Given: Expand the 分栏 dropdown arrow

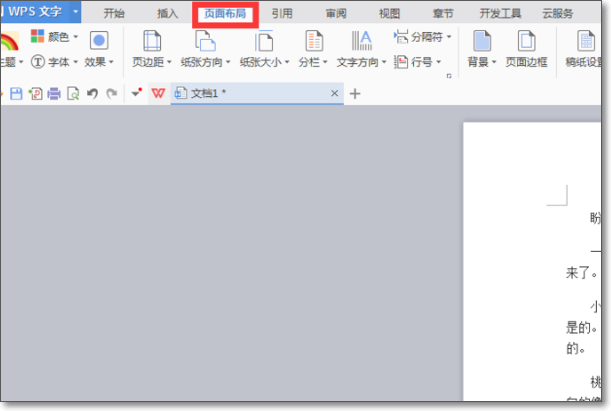Looking at the screenshot, I should click(325, 62).
